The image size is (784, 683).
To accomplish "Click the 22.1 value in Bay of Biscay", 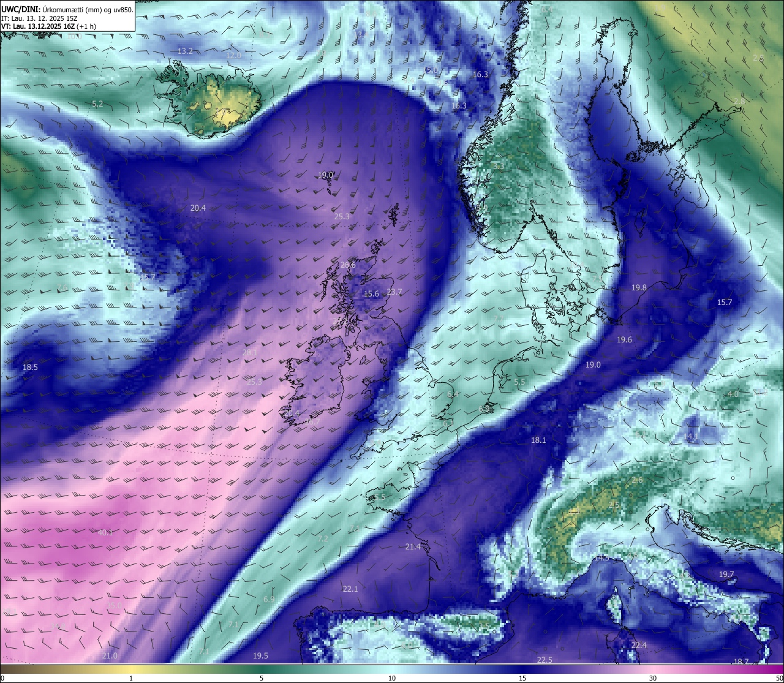I will pos(350,589).
